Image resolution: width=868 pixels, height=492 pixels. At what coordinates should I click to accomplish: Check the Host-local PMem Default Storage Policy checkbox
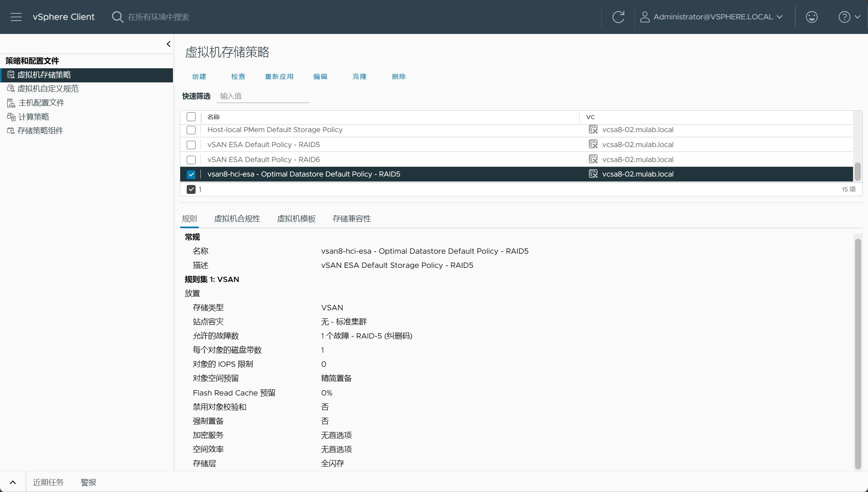pos(191,130)
